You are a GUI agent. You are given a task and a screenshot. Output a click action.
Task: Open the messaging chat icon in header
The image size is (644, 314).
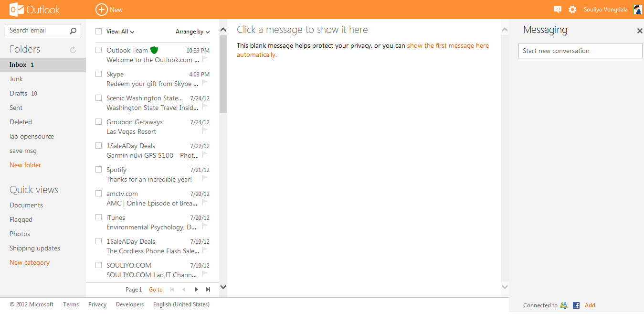coord(557,10)
